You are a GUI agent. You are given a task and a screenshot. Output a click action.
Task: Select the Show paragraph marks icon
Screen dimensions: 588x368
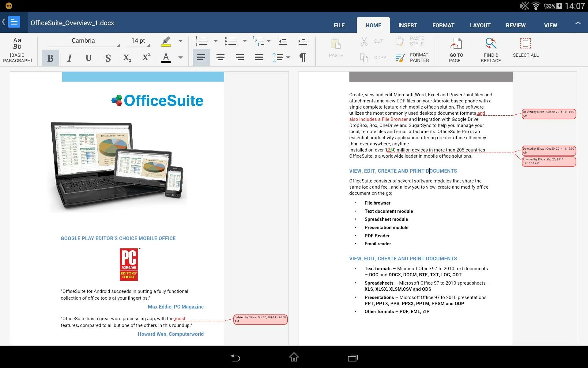pos(304,57)
